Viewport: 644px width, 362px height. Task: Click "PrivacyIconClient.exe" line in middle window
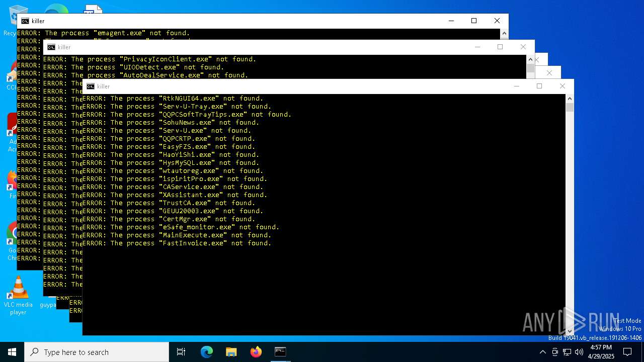[149, 59]
